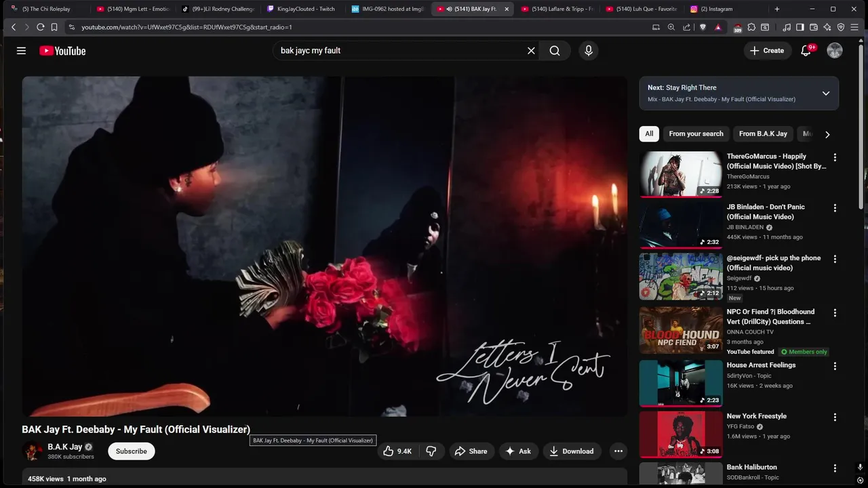Screen dimensions: 868x488
Task: Open browser main menu
Action: point(855,27)
